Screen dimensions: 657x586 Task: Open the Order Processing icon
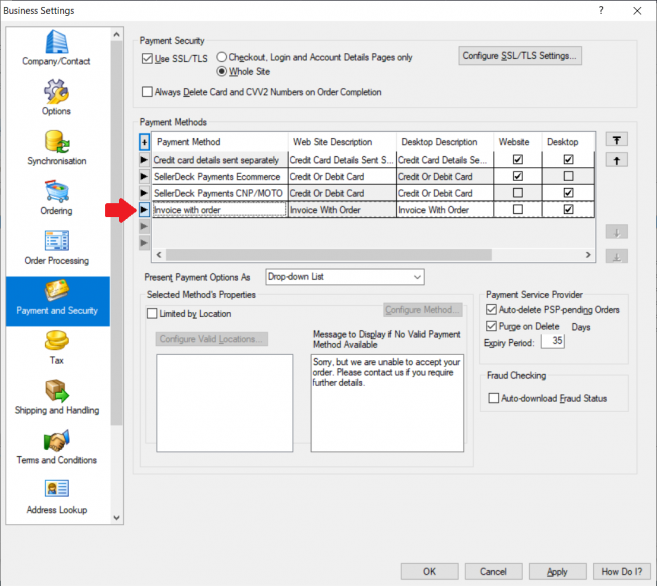pyautogui.click(x=56, y=241)
